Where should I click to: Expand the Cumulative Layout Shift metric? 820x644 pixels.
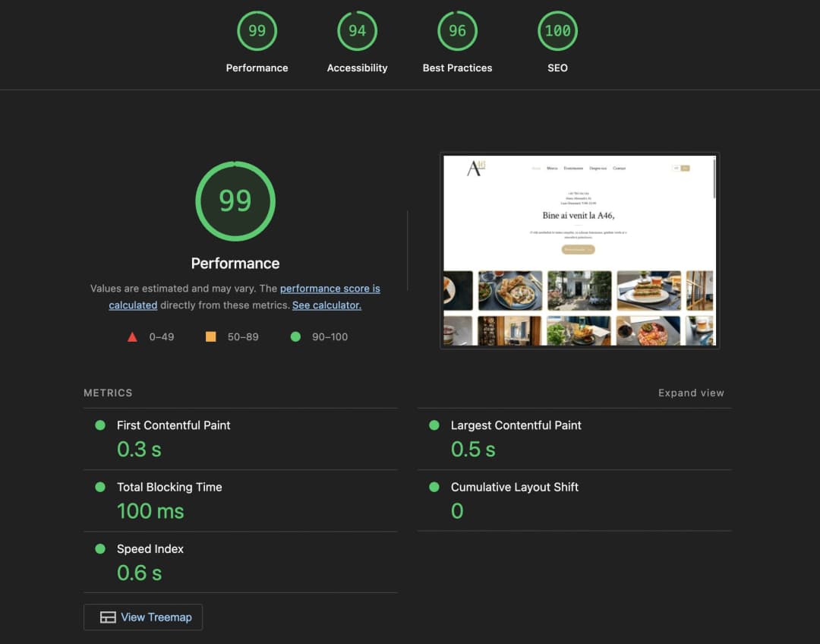[x=514, y=487]
